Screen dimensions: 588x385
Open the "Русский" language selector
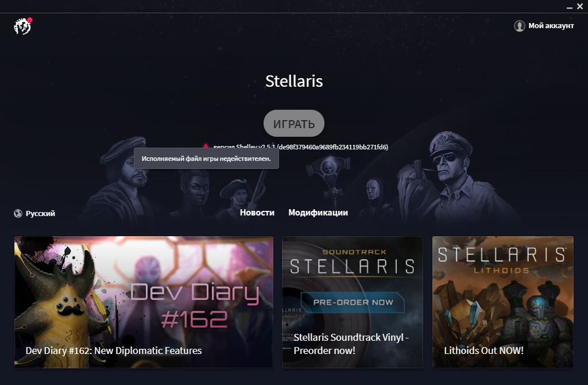pos(40,214)
